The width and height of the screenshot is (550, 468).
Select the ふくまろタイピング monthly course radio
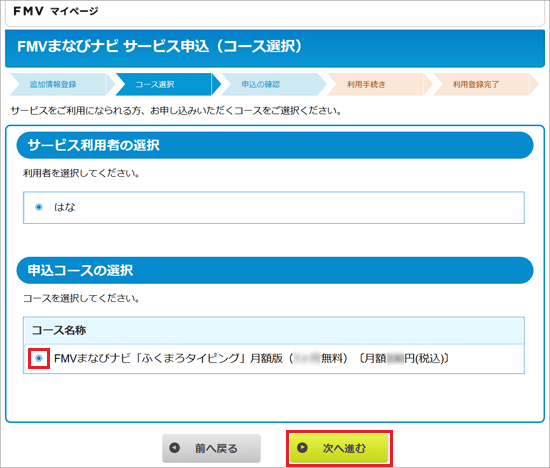point(39,358)
